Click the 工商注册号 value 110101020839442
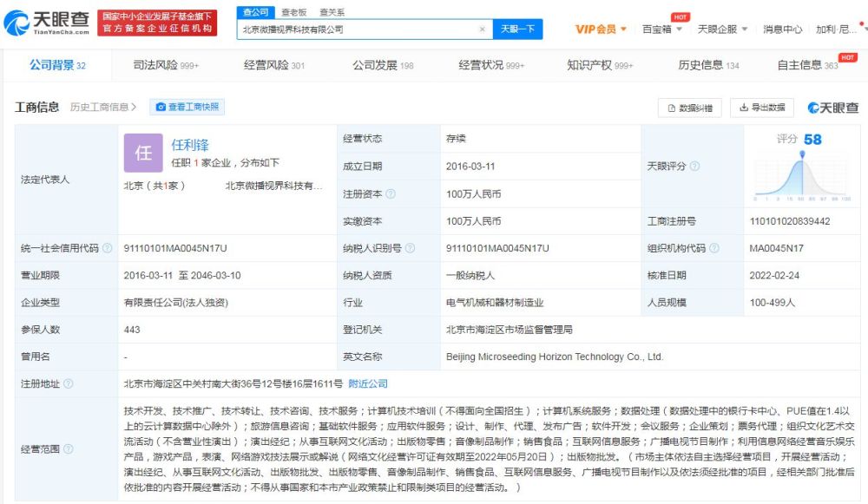Image resolution: width=868 pixels, height=504 pixels. tap(790, 221)
